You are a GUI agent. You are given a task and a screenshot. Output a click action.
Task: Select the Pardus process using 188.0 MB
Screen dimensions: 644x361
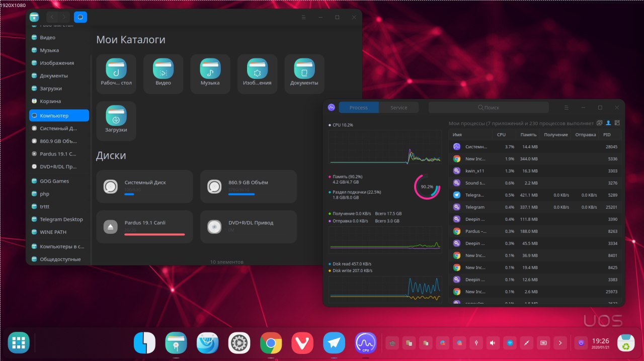pos(535,231)
